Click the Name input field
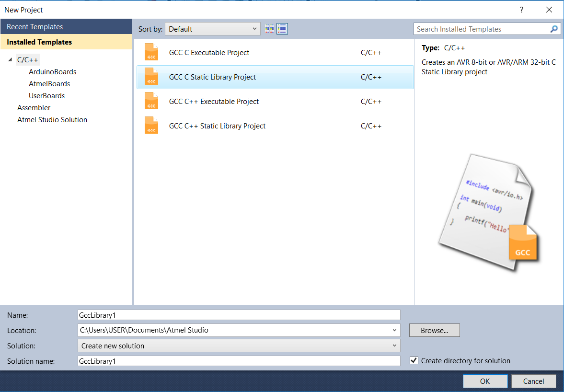The width and height of the screenshot is (564, 392). tap(239, 315)
